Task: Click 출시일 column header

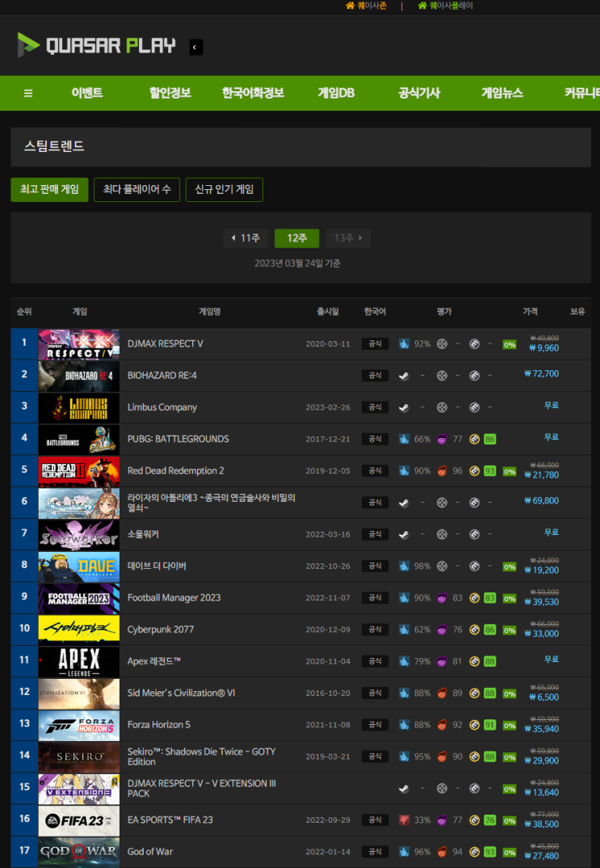Action: [328, 312]
